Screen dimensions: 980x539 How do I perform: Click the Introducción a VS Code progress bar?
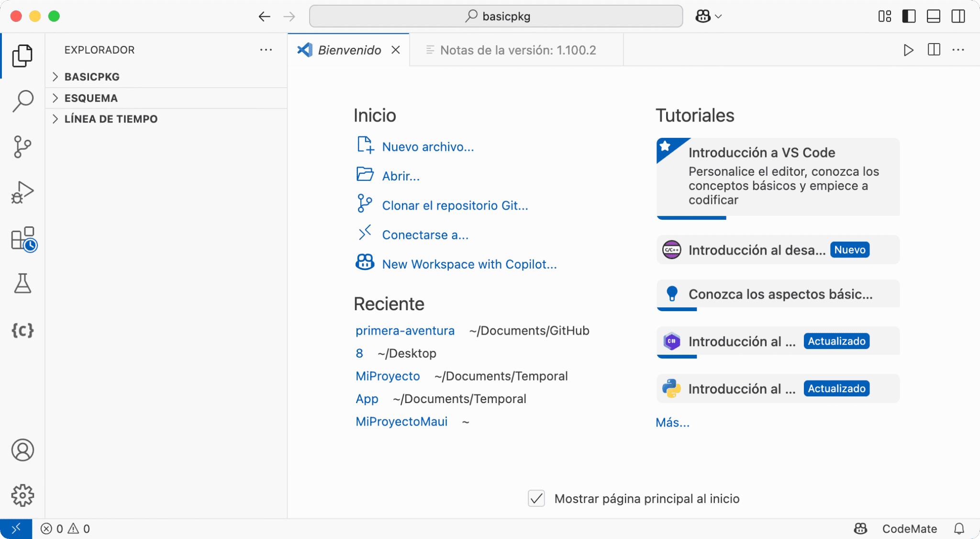click(x=691, y=218)
